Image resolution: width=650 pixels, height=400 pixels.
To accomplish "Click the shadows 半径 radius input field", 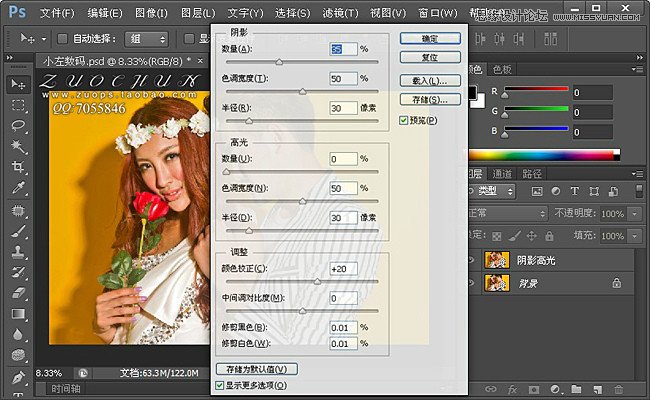I will click(342, 108).
